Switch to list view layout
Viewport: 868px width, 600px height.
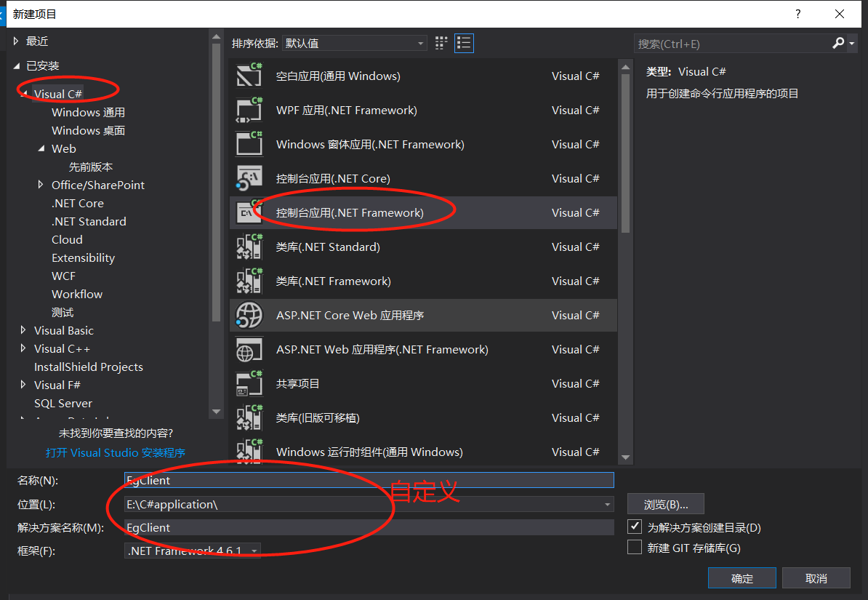[x=464, y=43]
